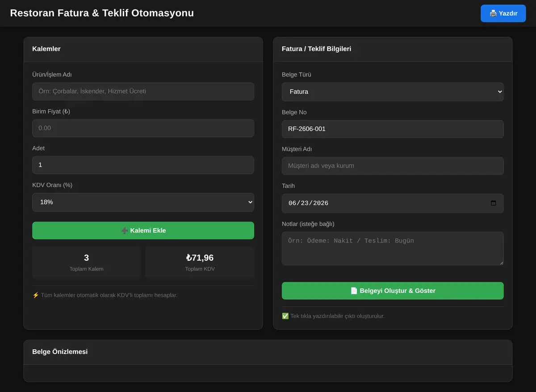Focus the Ürün/İşlem Adı input field
Image resolution: width=536 pixels, height=392 pixels.
pyautogui.click(x=143, y=91)
